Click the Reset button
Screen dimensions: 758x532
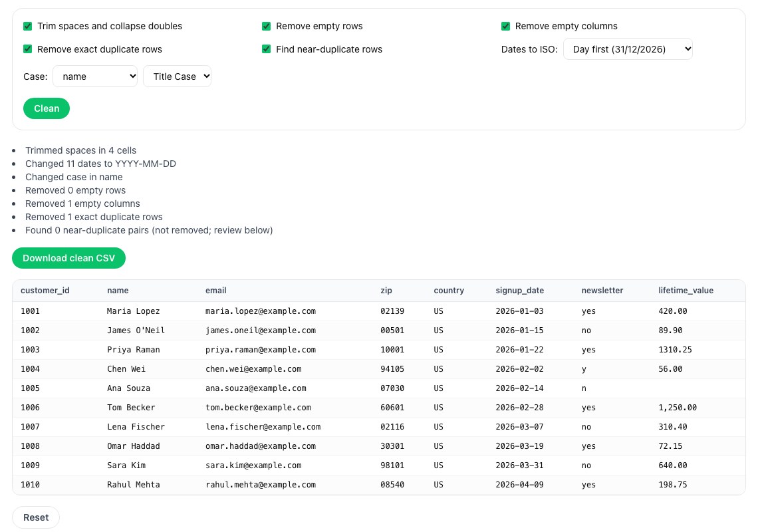coord(36,517)
